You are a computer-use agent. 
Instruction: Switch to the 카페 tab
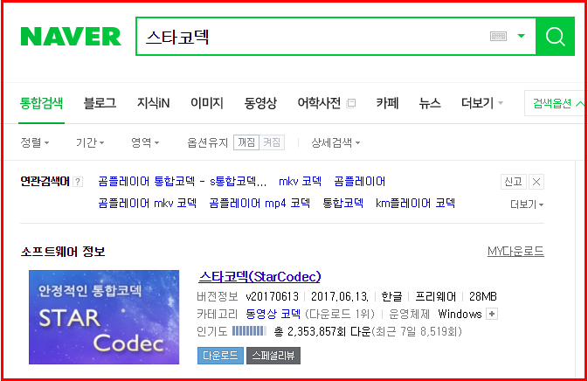[387, 103]
